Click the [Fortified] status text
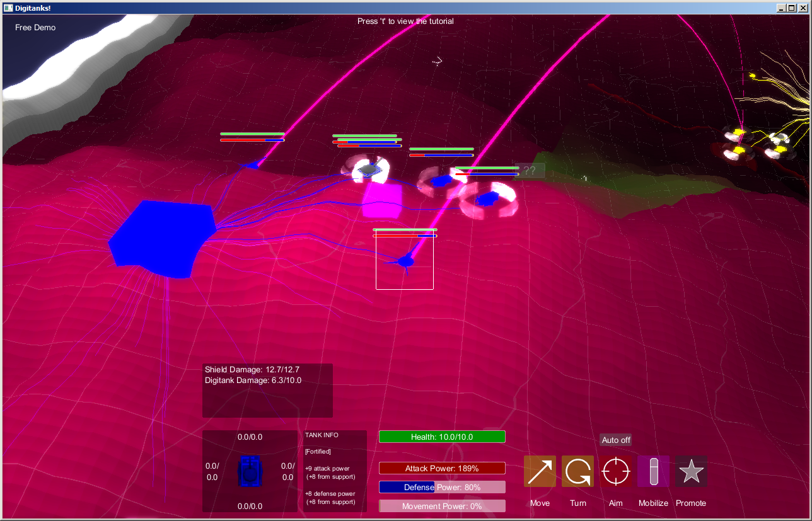812x521 pixels. [x=318, y=451]
